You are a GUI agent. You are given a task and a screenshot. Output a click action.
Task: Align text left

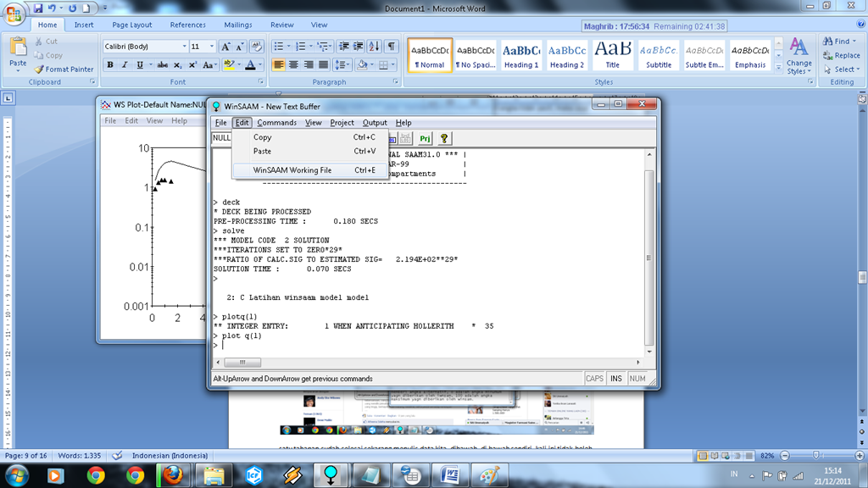pyautogui.click(x=278, y=64)
